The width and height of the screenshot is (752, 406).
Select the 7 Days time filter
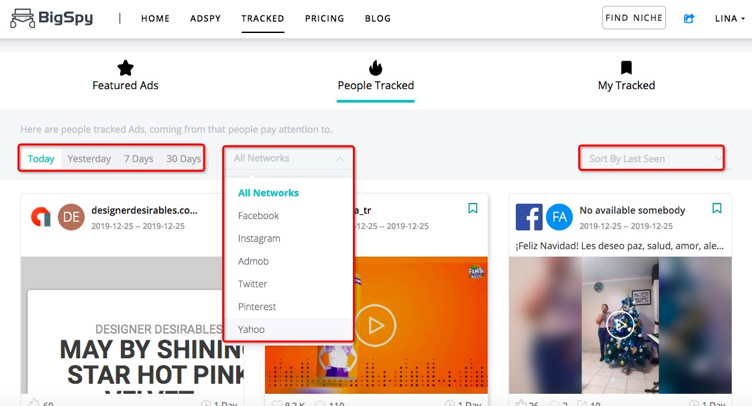coord(139,159)
